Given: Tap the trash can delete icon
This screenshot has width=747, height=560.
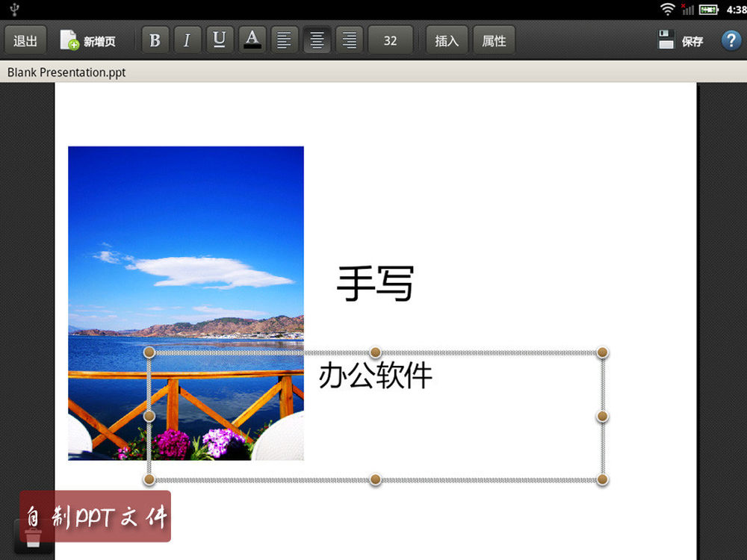Looking at the screenshot, I should point(33,538).
